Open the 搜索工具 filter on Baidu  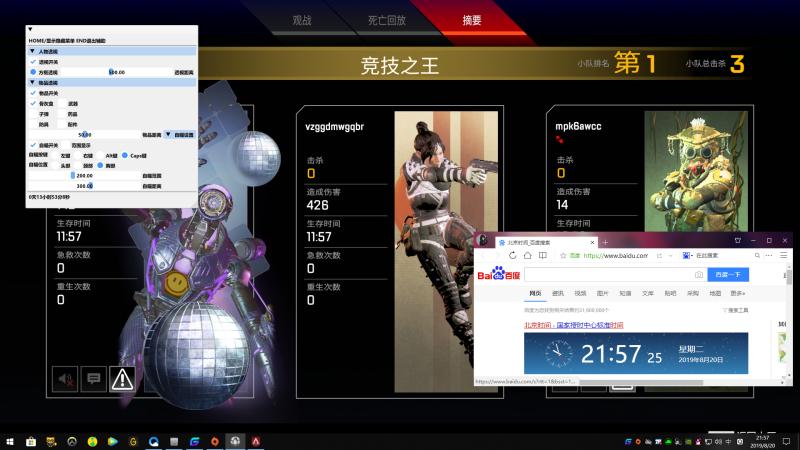tap(736, 310)
